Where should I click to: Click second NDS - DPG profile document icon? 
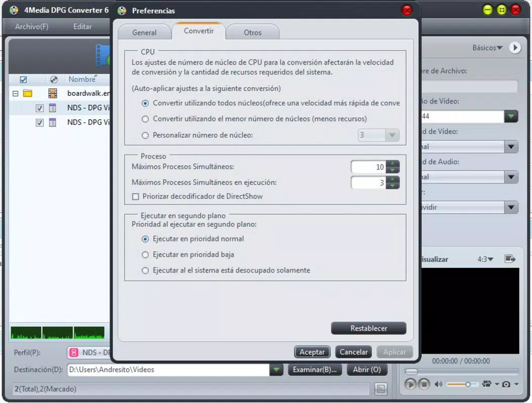pos(52,122)
